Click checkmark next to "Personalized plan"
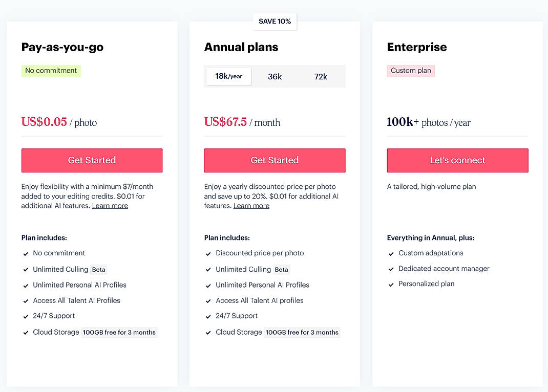The height and width of the screenshot is (392, 548). pos(391,284)
